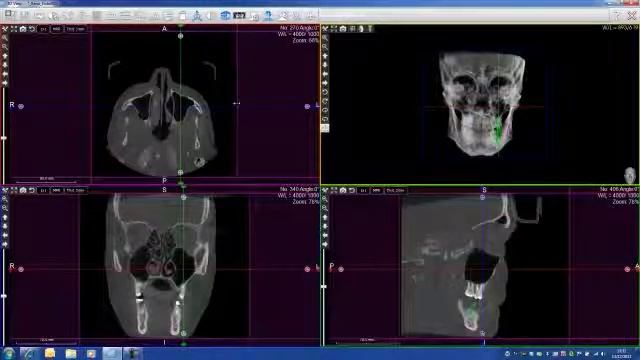Click the system clock in the taskbar
Viewport: 640px width, 360px height.
click(621, 353)
